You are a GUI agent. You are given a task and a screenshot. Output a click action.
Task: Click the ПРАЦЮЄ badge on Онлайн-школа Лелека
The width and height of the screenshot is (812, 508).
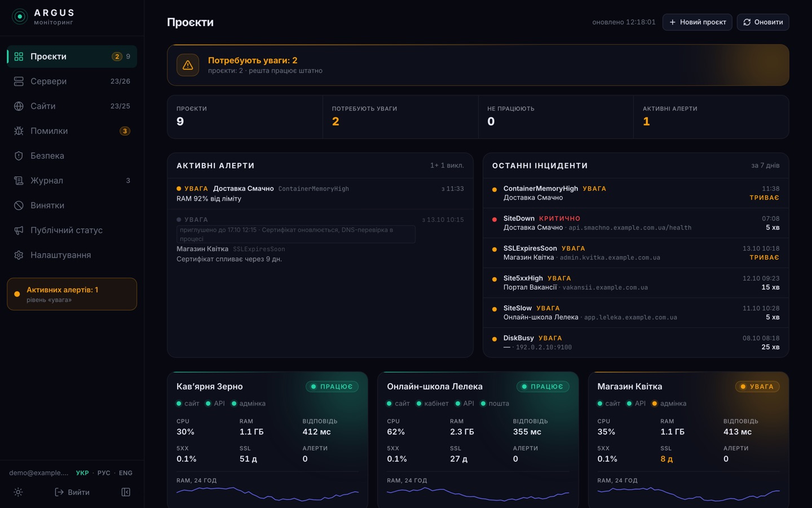(x=542, y=387)
